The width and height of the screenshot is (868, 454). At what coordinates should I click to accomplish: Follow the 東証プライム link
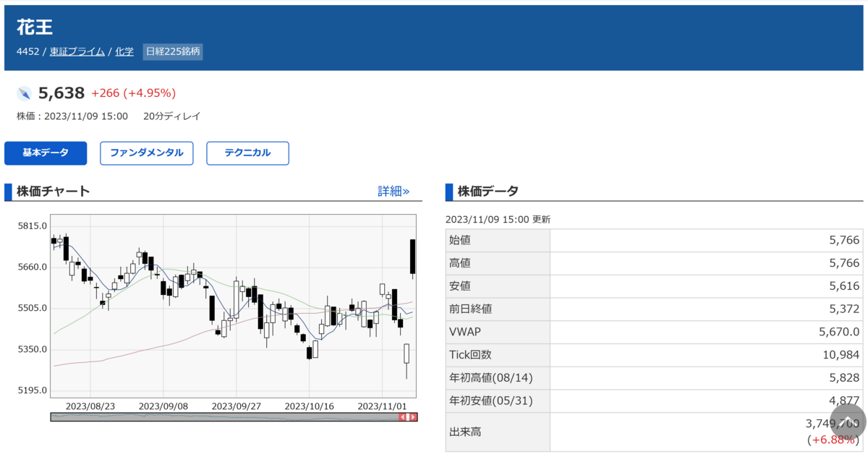(x=77, y=52)
